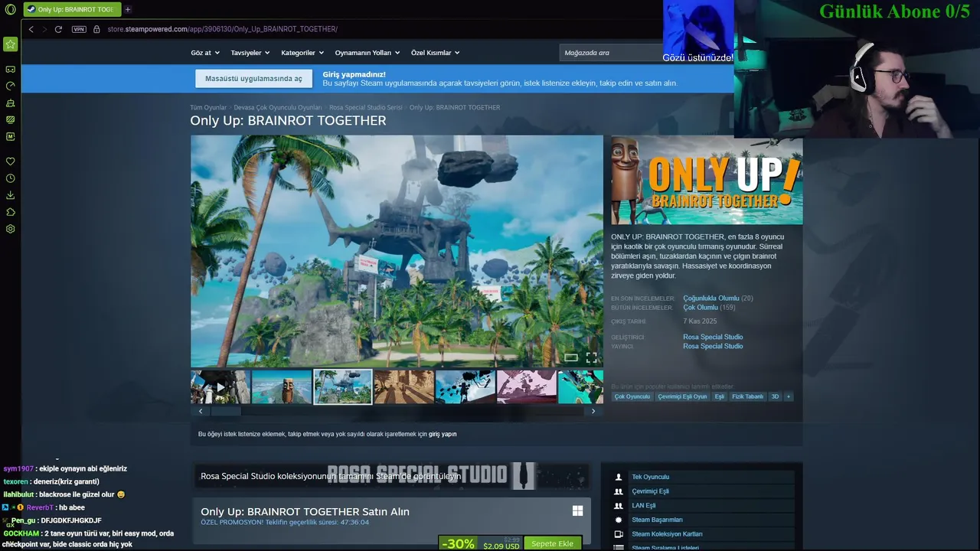The image size is (980, 551).
Task: Click the Only Up: BRAINROT TOGETHER breadcrumb
Action: [455, 108]
